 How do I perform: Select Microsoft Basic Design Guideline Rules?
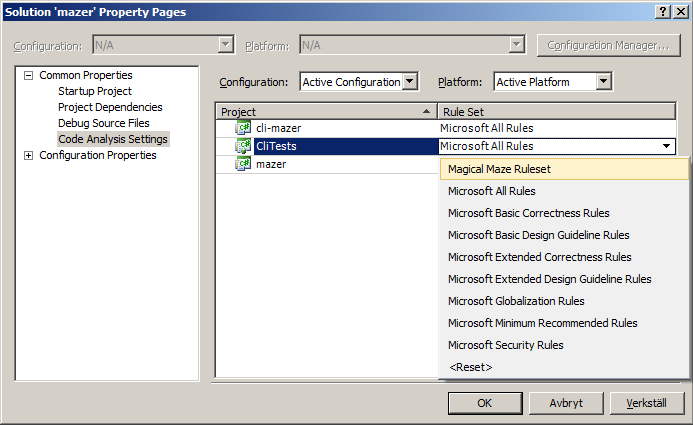pyautogui.click(x=564, y=235)
